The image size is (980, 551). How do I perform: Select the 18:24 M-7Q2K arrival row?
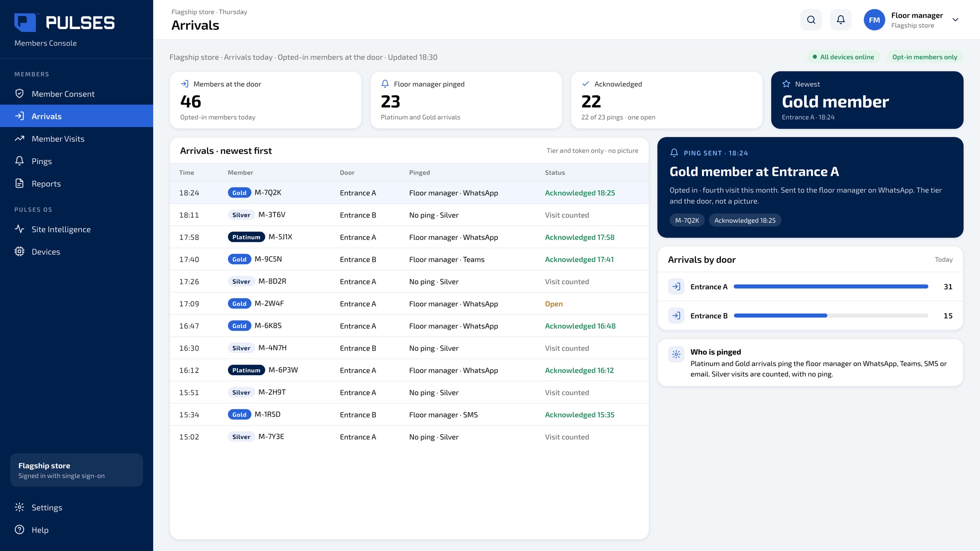409,193
